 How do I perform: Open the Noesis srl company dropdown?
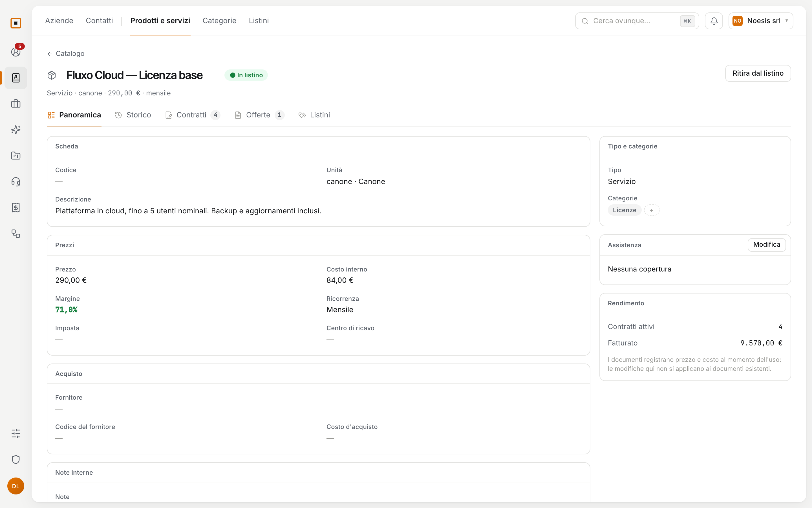coord(761,21)
